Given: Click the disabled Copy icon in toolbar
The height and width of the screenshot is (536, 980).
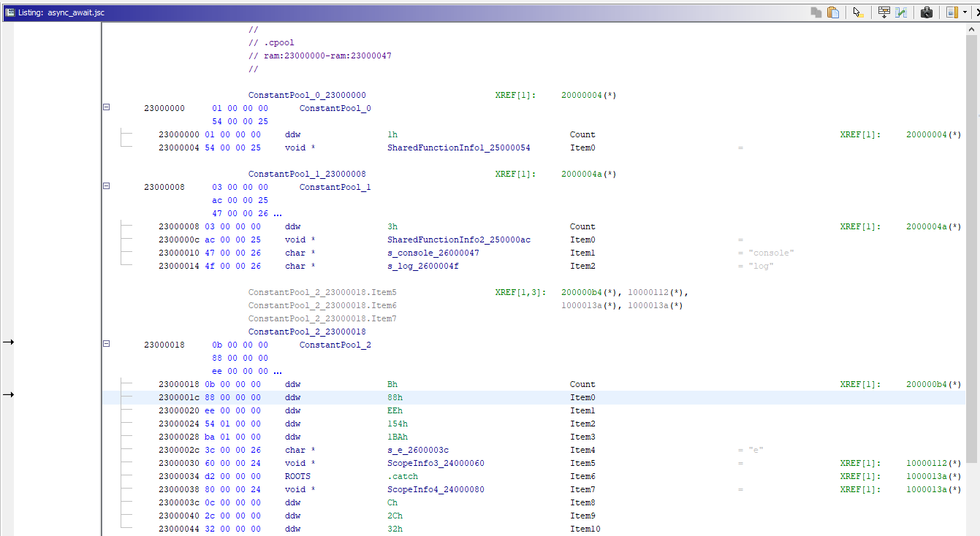Looking at the screenshot, I should [x=816, y=12].
